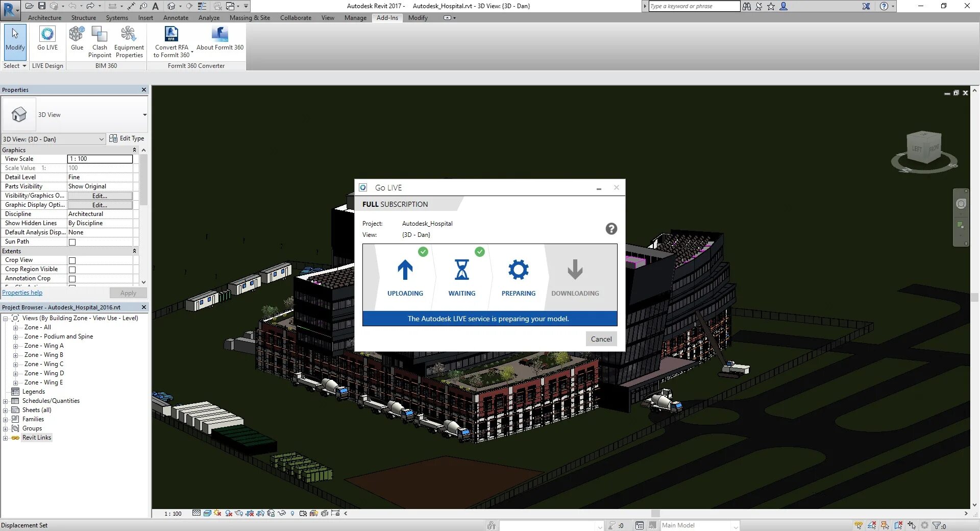This screenshot has height=531, width=980.
Task: Click the Sign In user icon
Action: pyautogui.click(x=783, y=6)
